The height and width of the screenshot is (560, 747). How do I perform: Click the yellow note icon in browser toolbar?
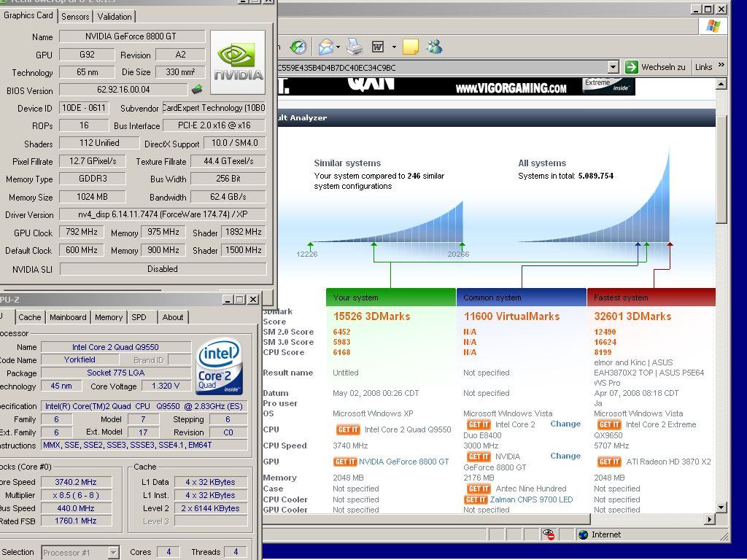click(x=410, y=47)
